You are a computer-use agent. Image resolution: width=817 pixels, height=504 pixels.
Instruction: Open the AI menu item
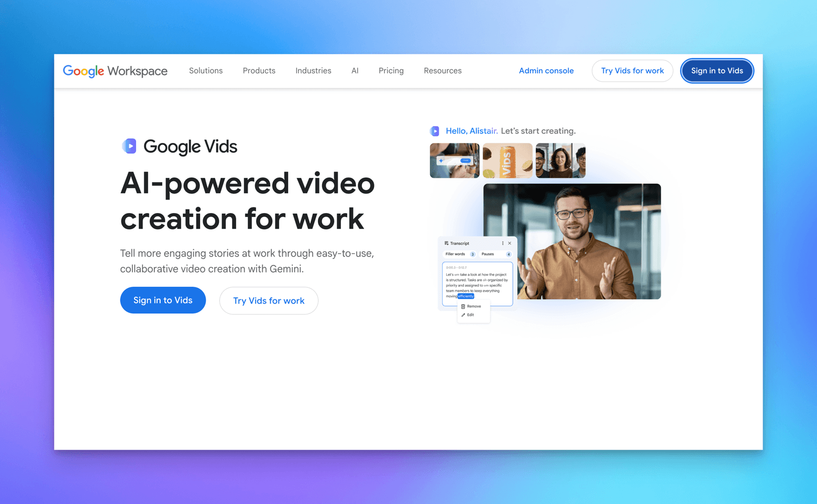click(355, 71)
